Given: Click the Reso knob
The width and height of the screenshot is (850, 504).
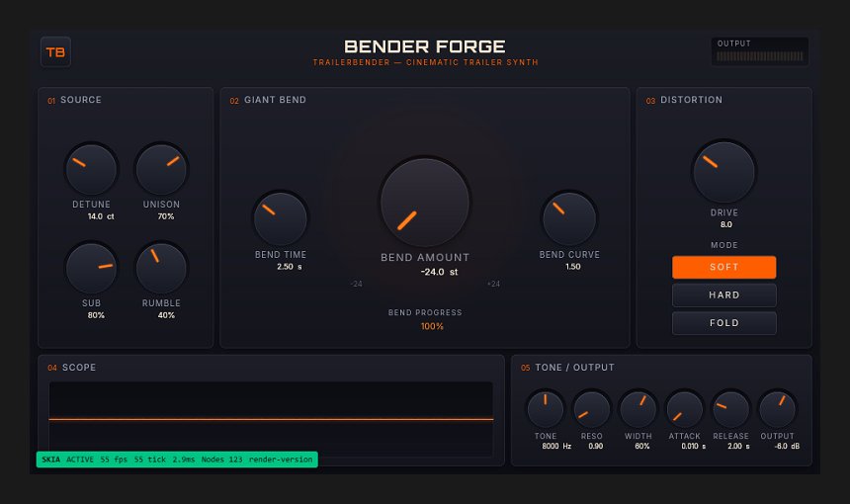Looking at the screenshot, I should pos(591,409).
